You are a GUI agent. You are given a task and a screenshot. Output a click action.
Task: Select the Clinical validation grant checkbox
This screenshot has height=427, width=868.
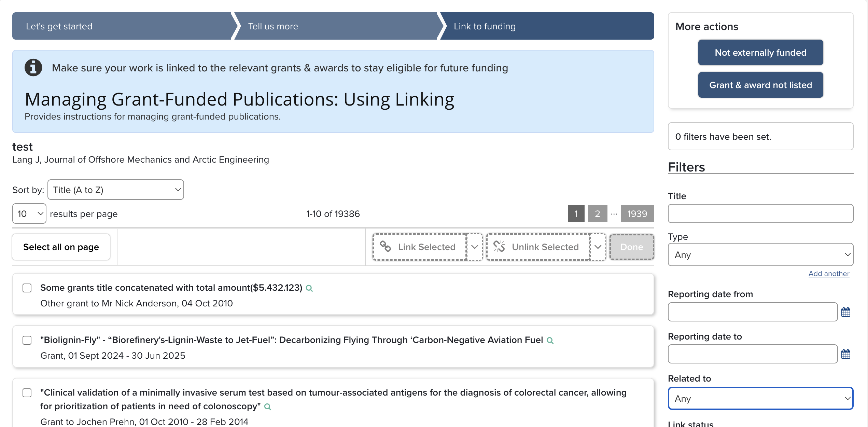tap(27, 393)
